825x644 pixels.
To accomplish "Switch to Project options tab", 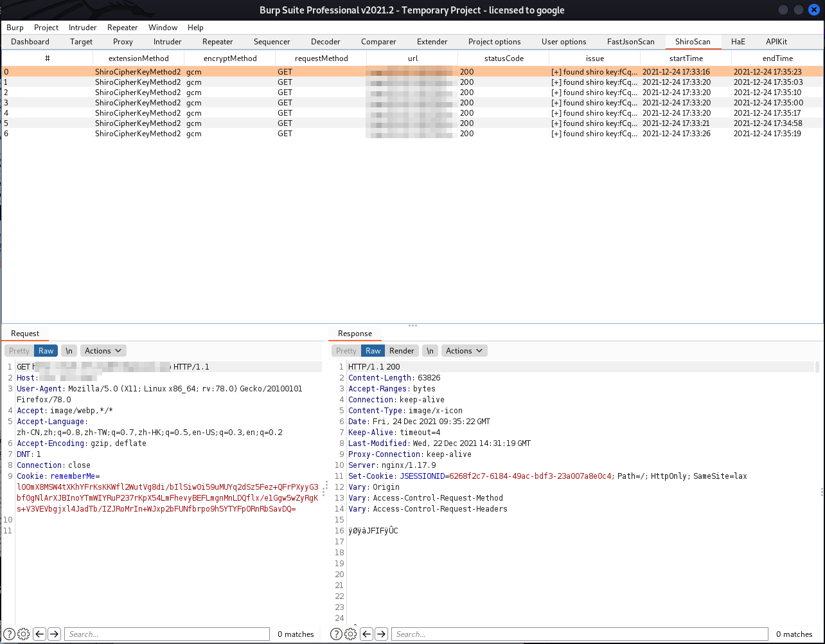I will 495,42.
